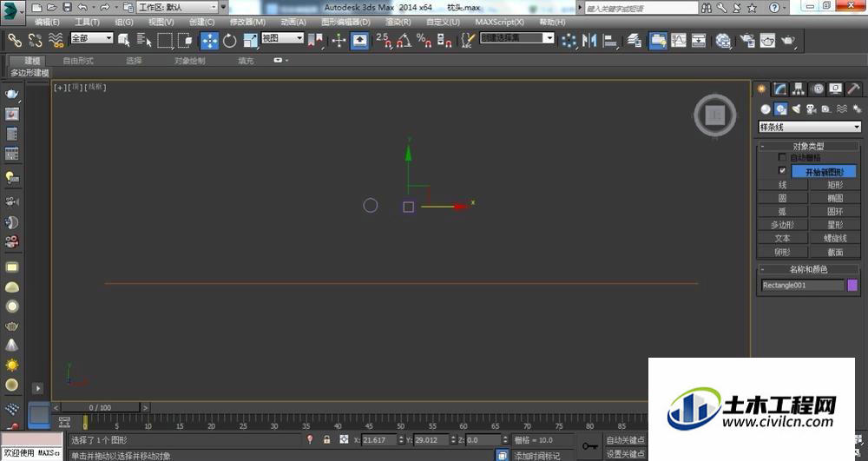This screenshot has width=868, height=461.
Task: Enable the 自动栅格 checkbox
Action: pyautogui.click(x=782, y=157)
